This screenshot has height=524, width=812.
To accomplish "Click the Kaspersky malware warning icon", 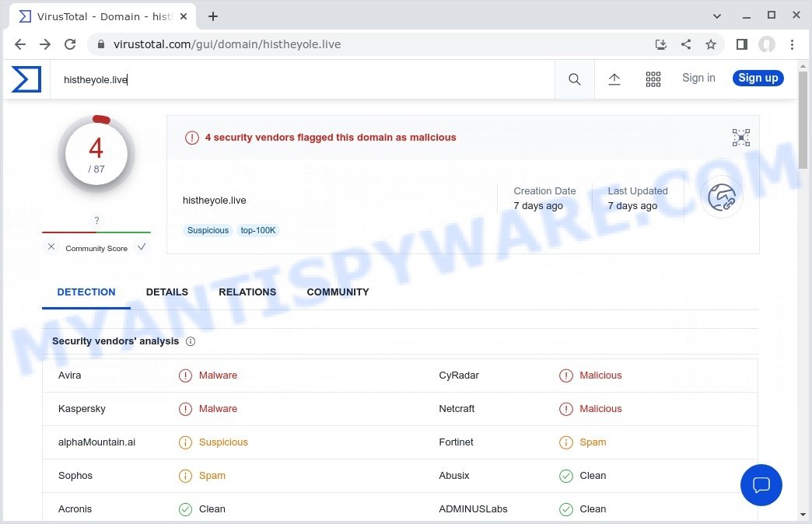I will tap(185, 409).
